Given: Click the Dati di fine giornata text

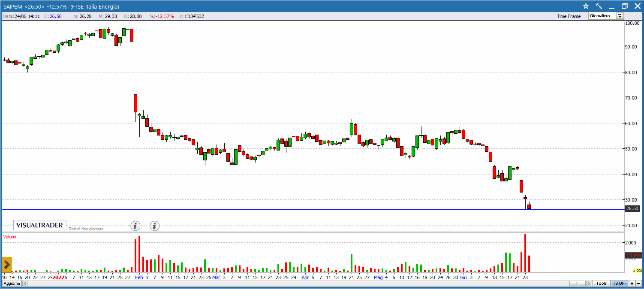Looking at the screenshot, I should [x=86, y=229].
